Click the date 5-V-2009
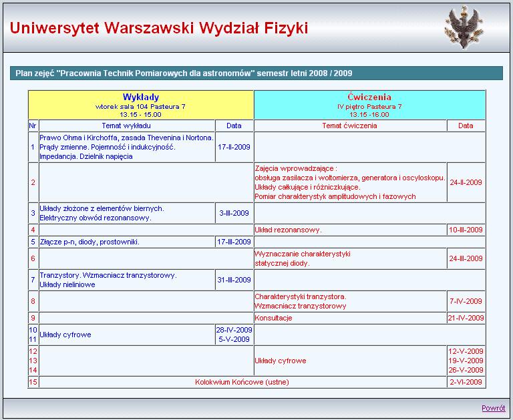513x420 pixels. (x=234, y=339)
